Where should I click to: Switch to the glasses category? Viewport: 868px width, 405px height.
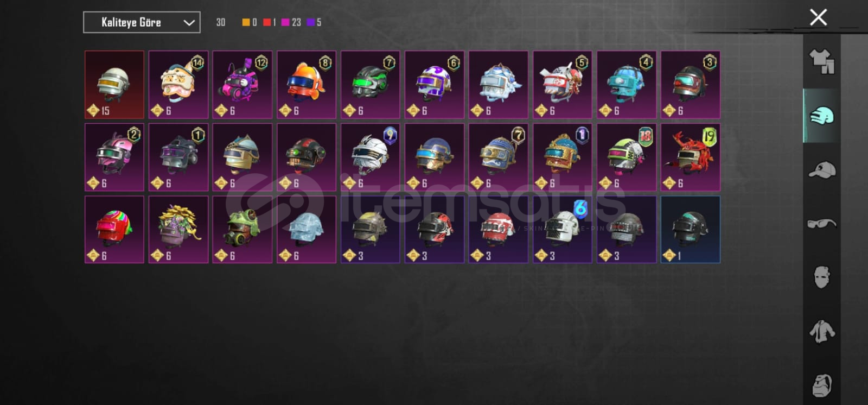821,223
